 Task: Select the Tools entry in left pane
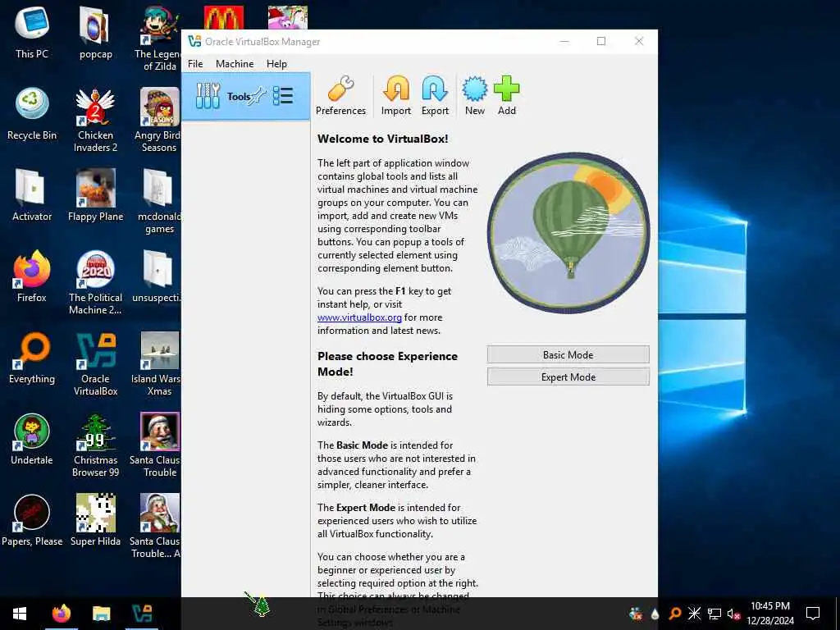(246, 97)
